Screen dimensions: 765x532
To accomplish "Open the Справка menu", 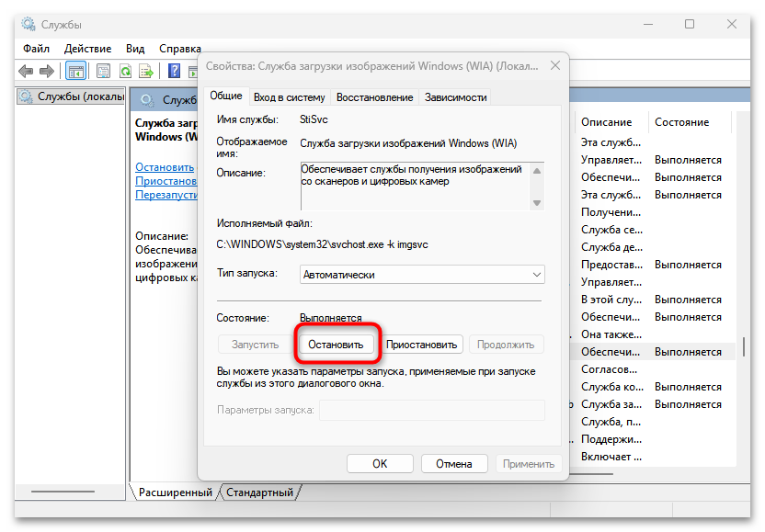I will pyautogui.click(x=180, y=49).
